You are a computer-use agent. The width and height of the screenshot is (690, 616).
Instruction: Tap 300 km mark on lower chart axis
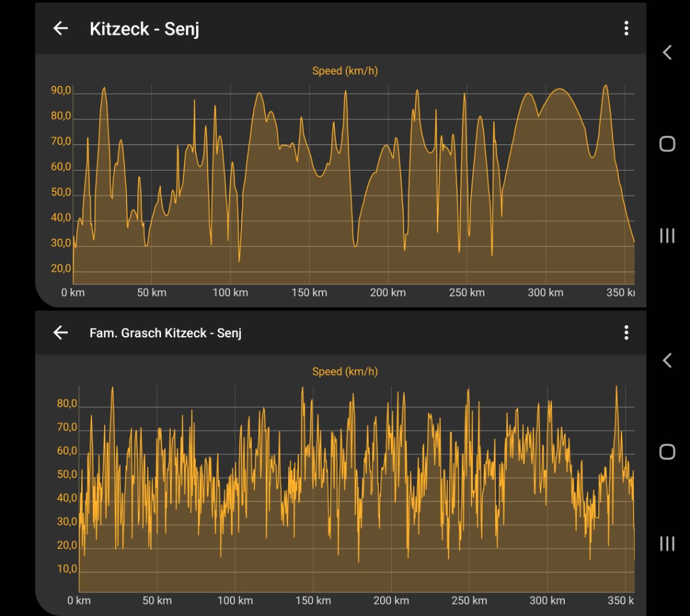pyautogui.click(x=548, y=601)
